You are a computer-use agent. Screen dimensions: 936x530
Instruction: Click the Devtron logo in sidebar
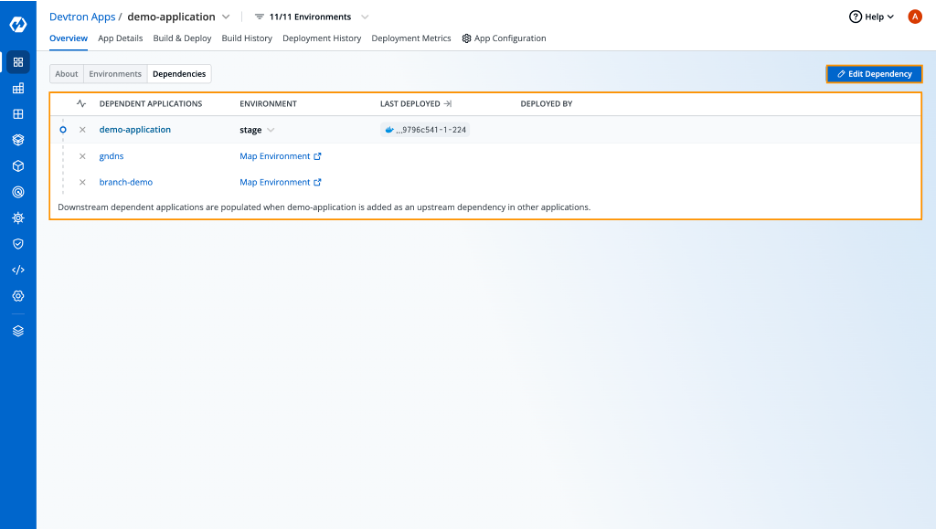[18, 24]
